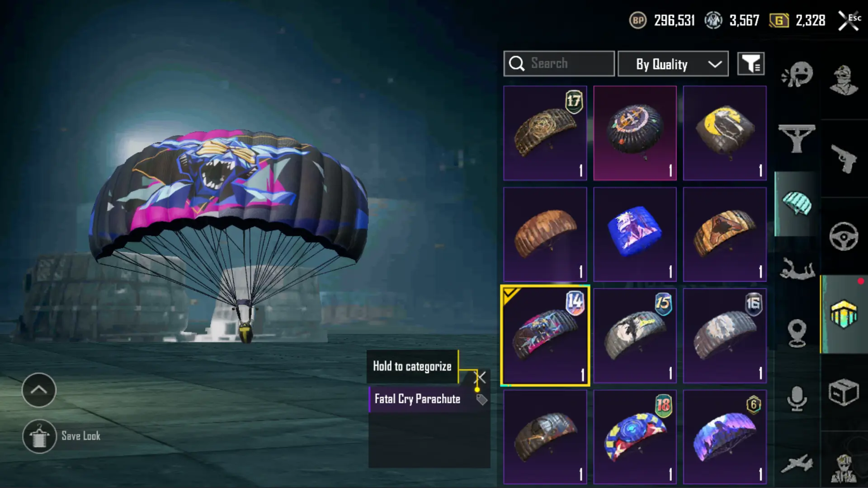Click the tag icon beside Fatal Cry Parachute

(x=481, y=399)
